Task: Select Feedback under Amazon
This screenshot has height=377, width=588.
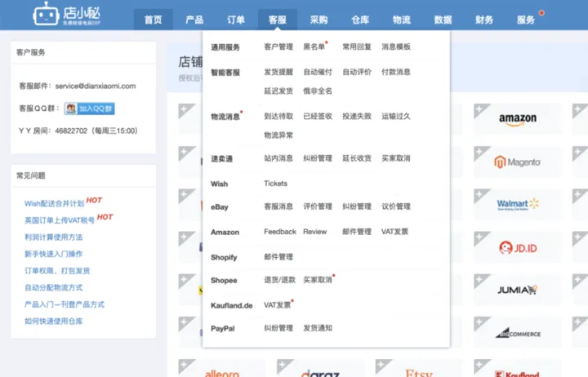Action: (x=280, y=232)
